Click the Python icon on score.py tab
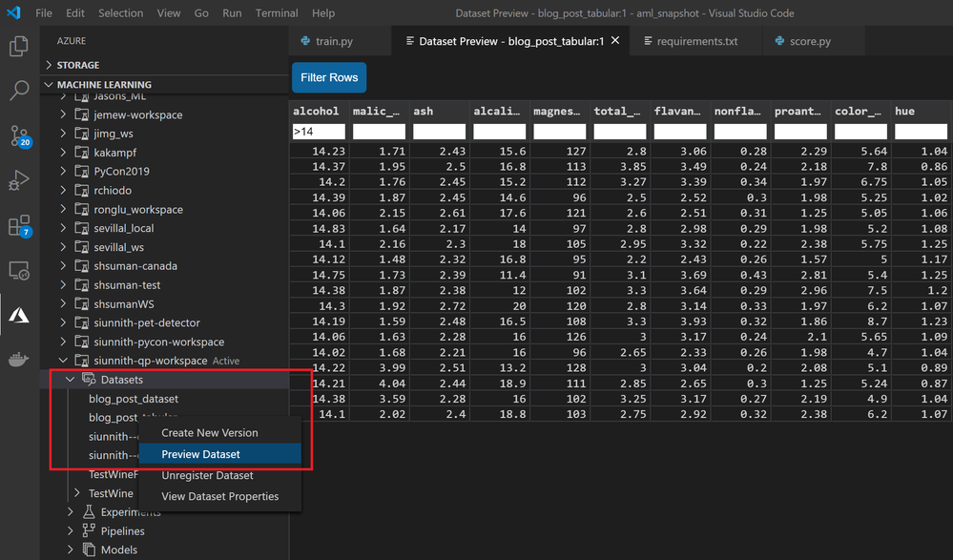This screenshot has width=953, height=560. pyautogui.click(x=779, y=41)
